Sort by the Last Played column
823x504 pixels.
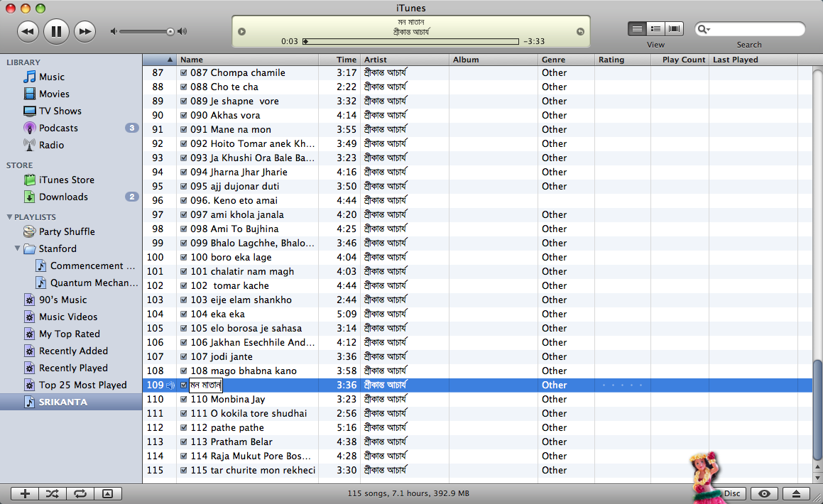(x=753, y=60)
